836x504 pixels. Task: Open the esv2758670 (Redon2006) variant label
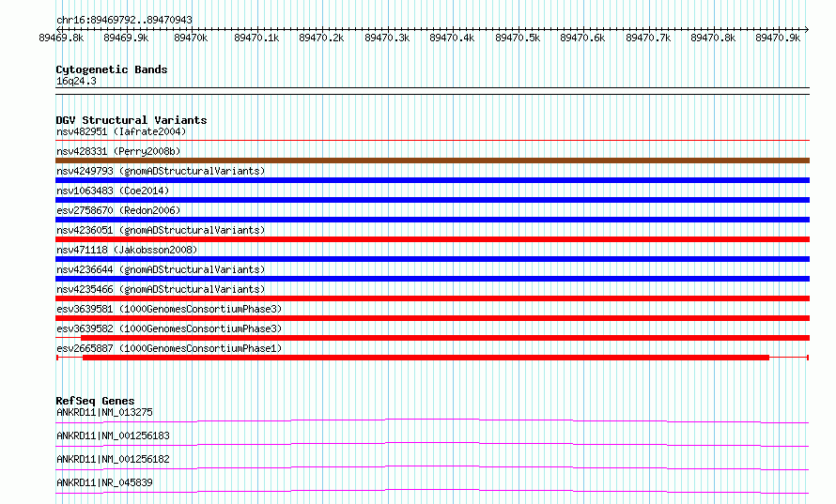[118, 210]
